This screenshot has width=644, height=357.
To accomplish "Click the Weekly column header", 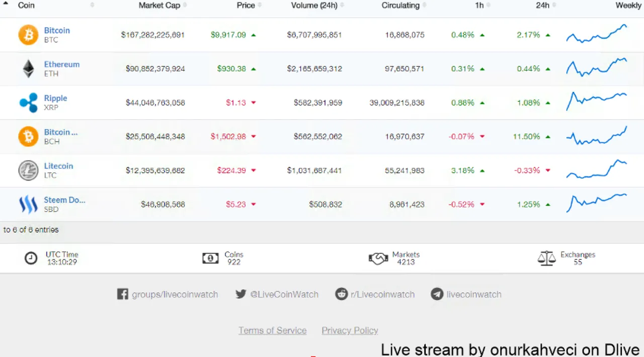I will point(628,5).
